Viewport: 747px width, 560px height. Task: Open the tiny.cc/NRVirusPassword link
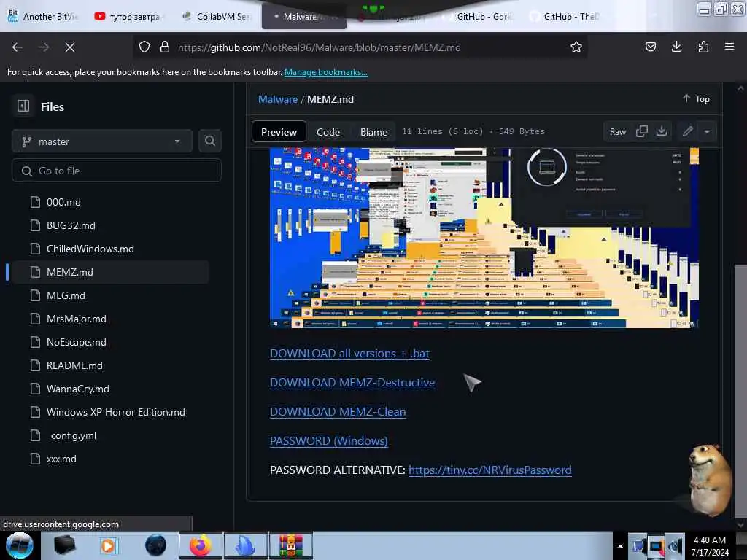(489, 470)
